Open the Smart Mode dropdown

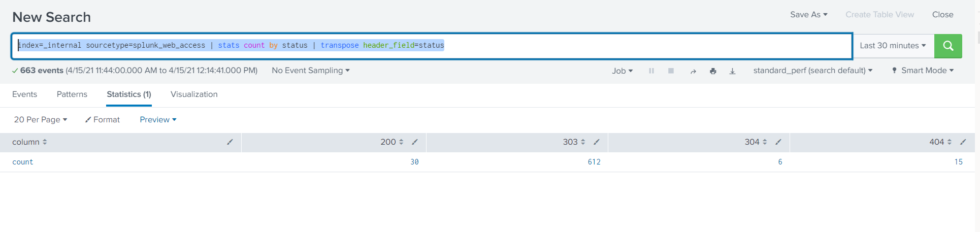[x=923, y=71]
